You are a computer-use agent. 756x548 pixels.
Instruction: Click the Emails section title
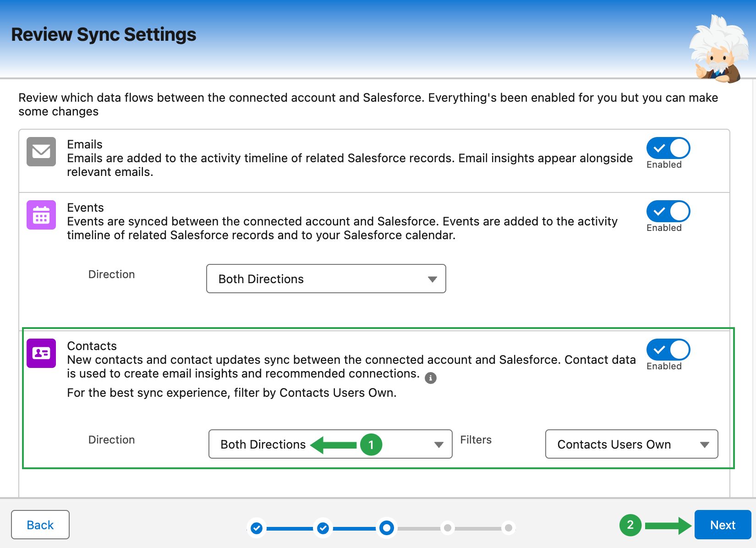(85, 144)
